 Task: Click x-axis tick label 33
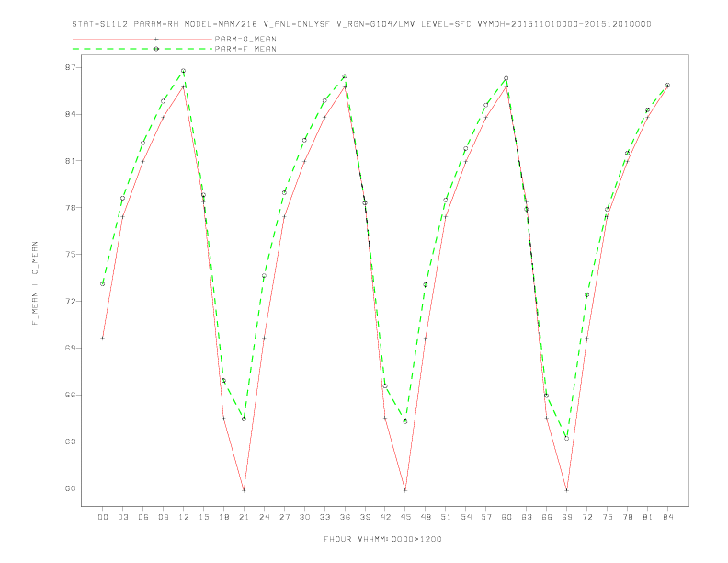pos(324,517)
